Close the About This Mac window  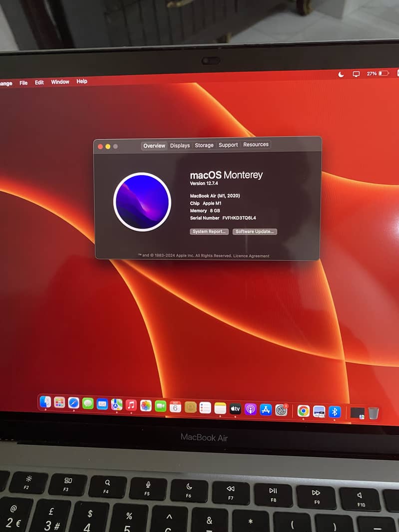point(100,147)
